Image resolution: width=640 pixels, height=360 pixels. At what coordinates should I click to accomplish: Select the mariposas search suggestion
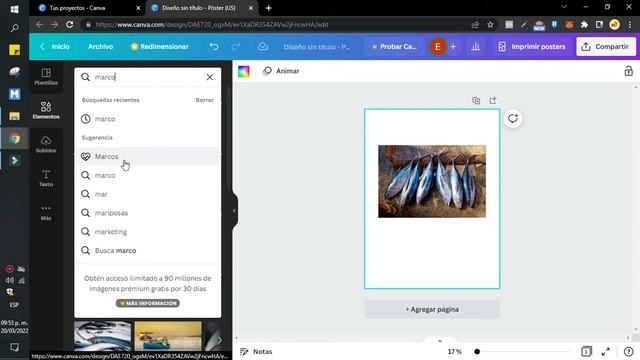(148, 213)
